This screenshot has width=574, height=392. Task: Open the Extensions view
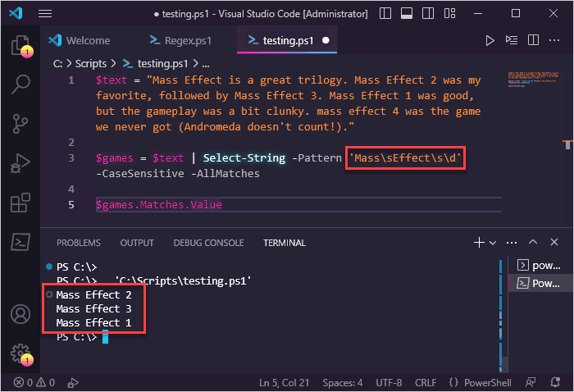pos(20,203)
